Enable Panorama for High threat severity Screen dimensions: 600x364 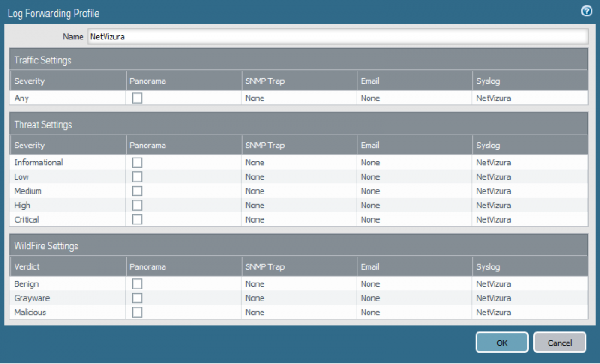pos(137,206)
